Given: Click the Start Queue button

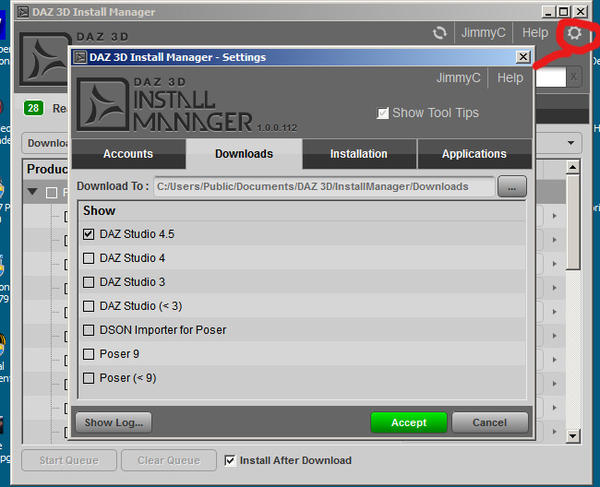Looking at the screenshot, I should [69, 460].
